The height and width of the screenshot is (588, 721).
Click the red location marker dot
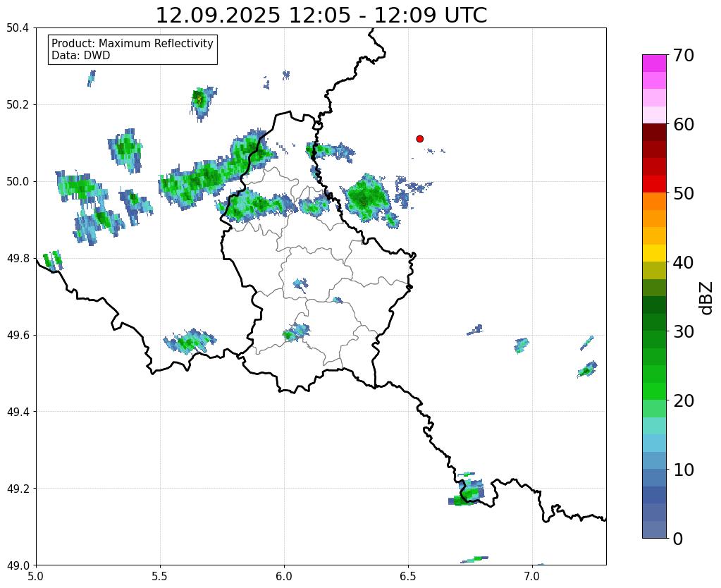click(419, 138)
